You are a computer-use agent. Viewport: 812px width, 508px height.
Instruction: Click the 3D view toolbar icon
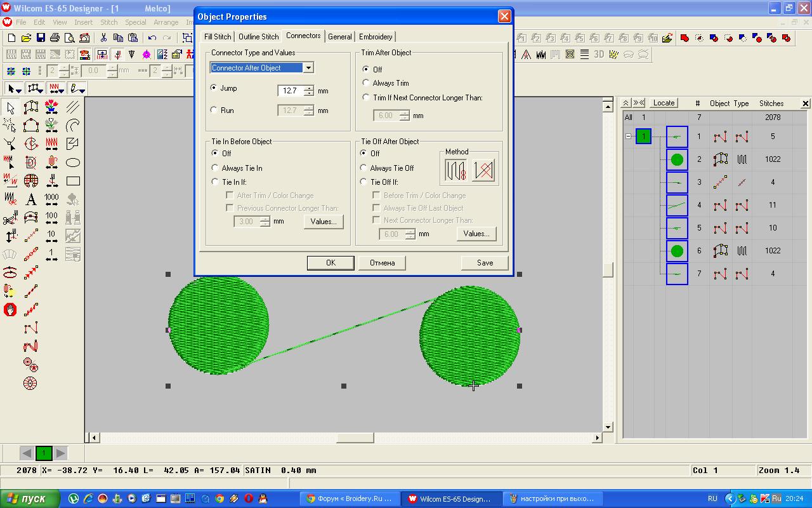[599, 55]
